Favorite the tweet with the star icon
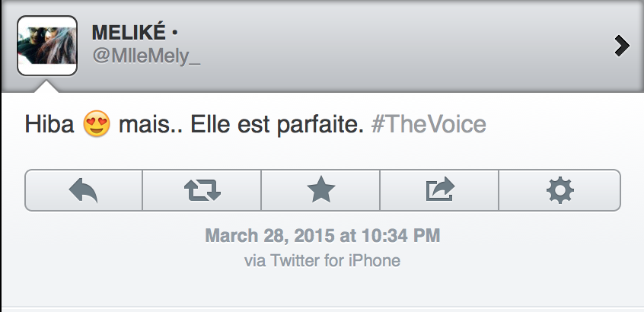The image size is (644, 312). coord(320,190)
